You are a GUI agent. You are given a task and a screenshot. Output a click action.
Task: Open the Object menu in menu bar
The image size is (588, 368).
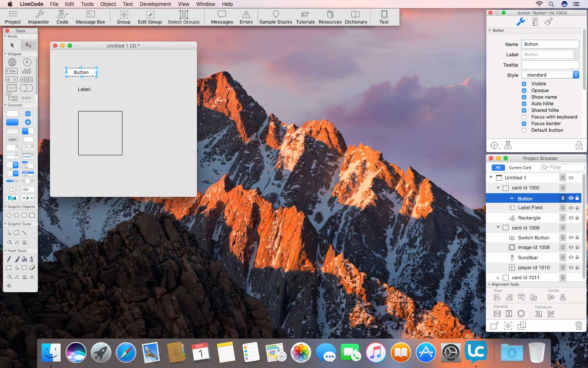108,4
